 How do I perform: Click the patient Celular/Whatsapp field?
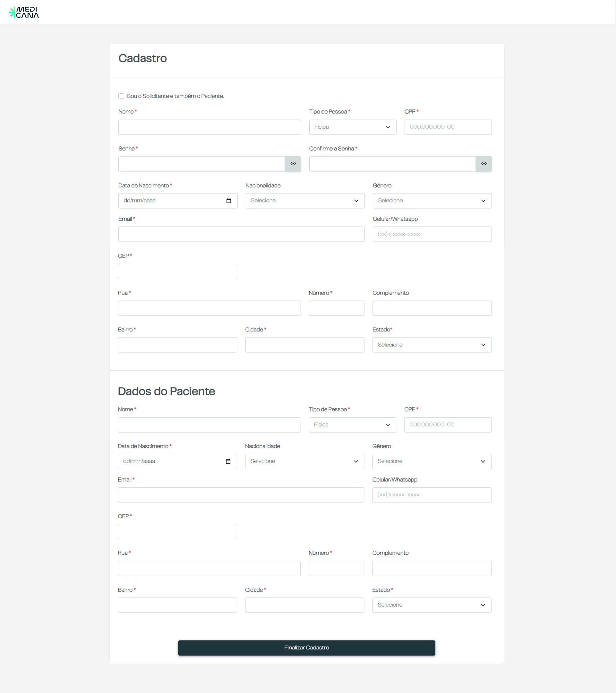coord(432,495)
